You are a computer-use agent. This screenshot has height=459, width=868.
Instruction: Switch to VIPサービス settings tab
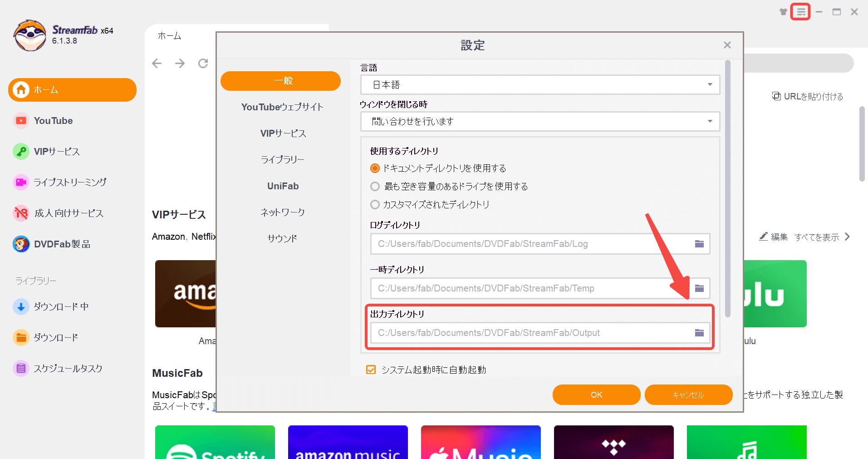[283, 133]
